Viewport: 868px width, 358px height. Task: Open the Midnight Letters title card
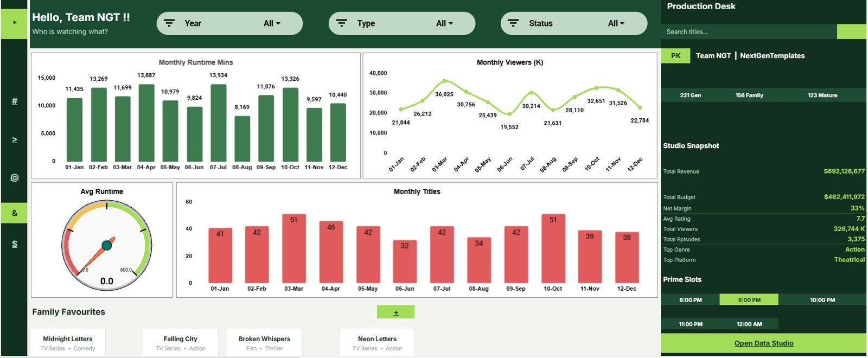point(68,343)
